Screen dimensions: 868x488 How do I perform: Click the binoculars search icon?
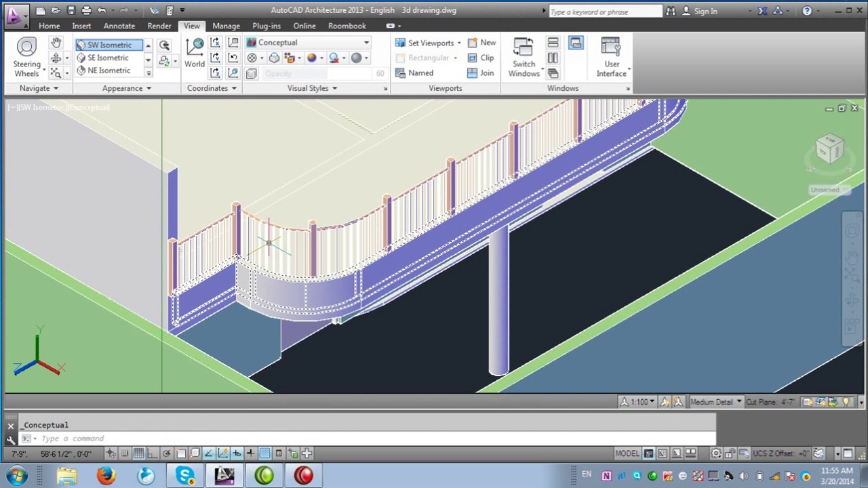671,11
